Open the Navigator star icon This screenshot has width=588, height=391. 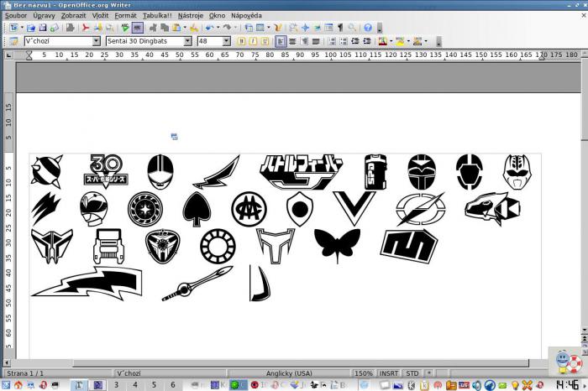(x=305, y=28)
